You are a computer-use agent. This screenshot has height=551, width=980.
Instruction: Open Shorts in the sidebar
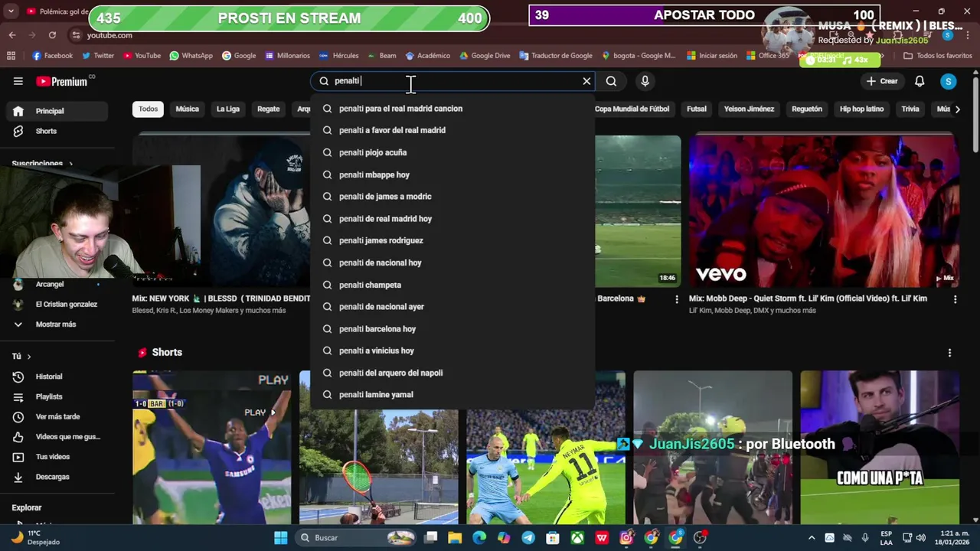point(57,131)
